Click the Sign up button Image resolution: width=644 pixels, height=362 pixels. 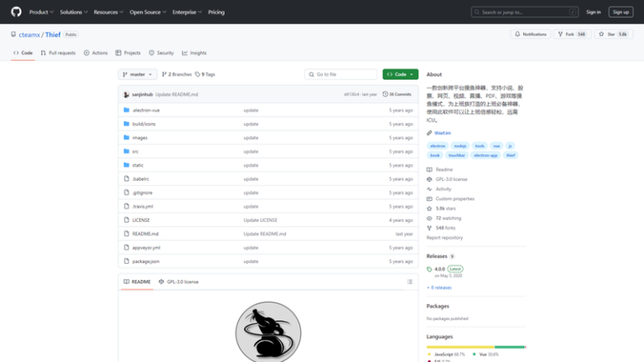click(x=621, y=13)
